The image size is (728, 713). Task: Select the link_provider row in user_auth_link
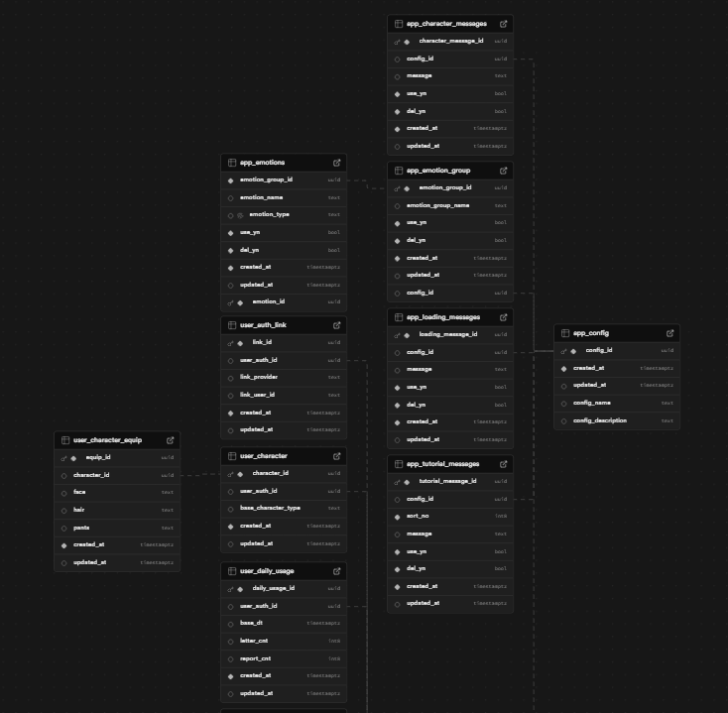pyautogui.click(x=259, y=377)
